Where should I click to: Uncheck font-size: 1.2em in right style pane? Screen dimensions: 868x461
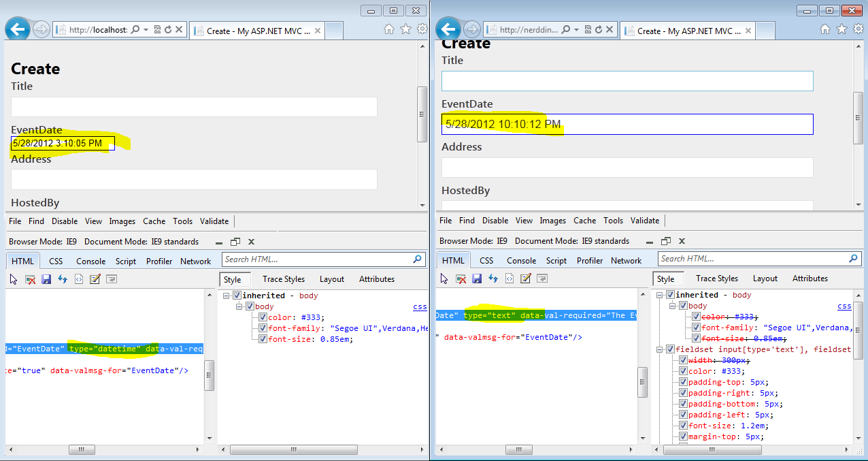683,426
